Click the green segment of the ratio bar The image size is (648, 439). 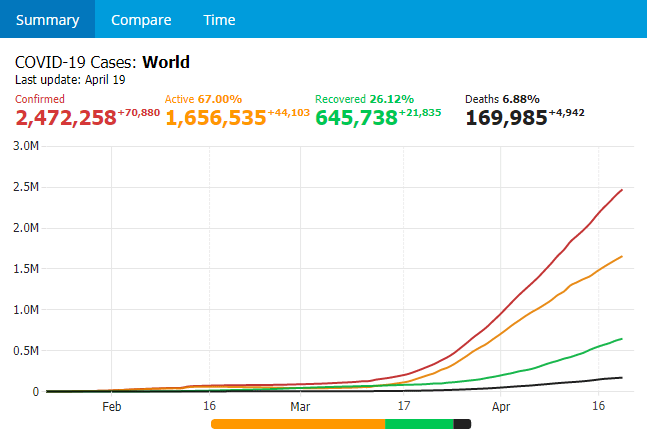point(419,424)
